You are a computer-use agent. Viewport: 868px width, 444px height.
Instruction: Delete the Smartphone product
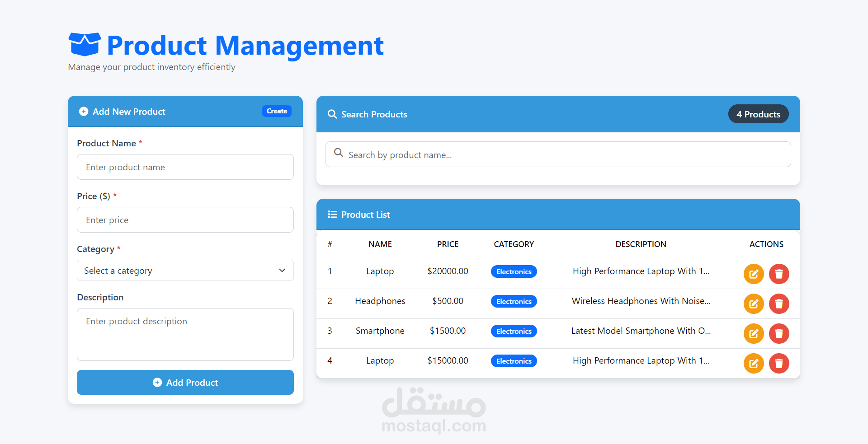click(x=779, y=333)
